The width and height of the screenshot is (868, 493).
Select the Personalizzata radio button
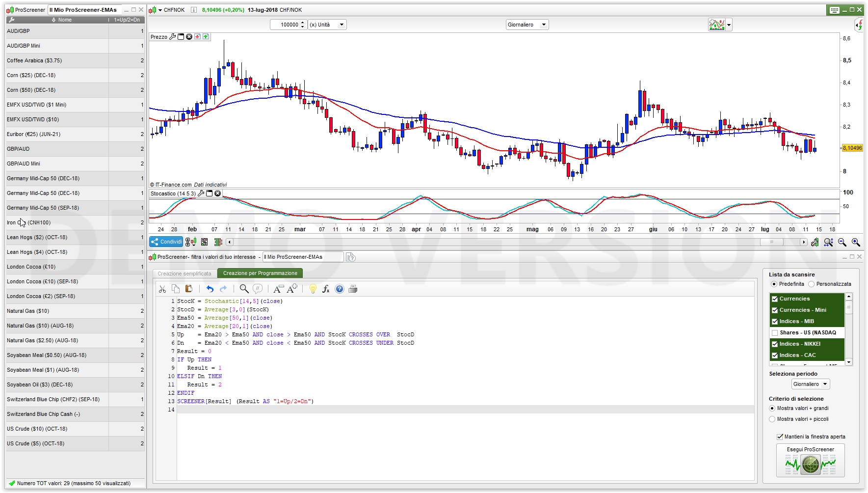click(812, 284)
